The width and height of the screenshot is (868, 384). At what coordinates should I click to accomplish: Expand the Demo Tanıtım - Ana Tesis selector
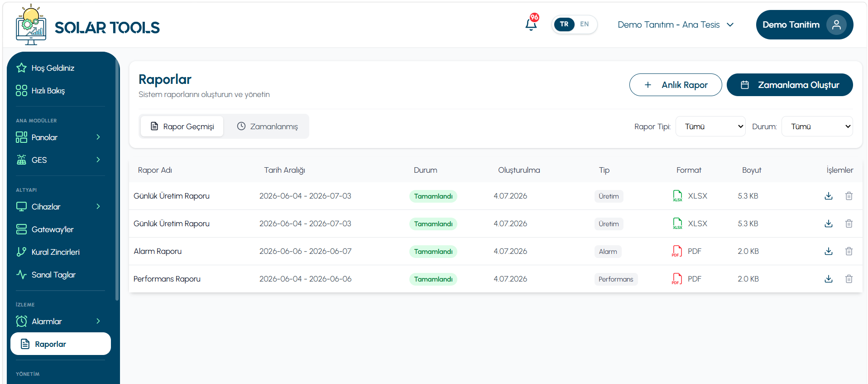pos(676,24)
